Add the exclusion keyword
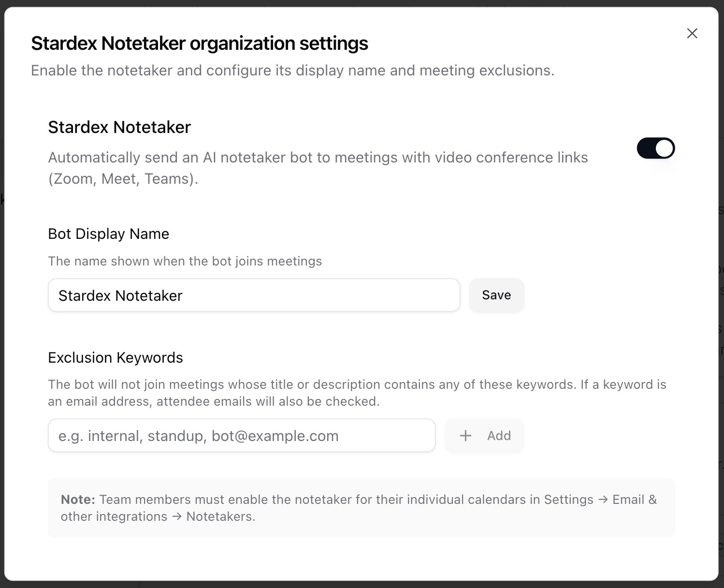Screen dimensions: 724x588 (x=484, y=435)
